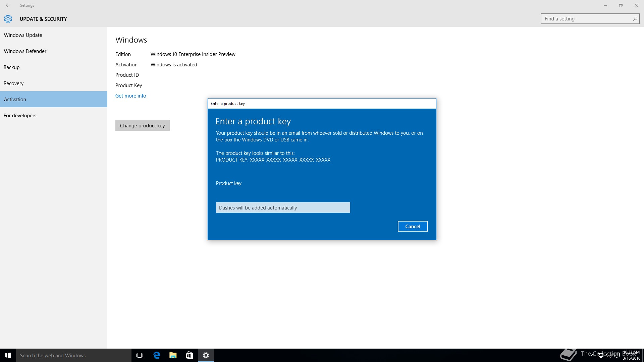644x362 pixels.
Task: Click the search magnifier in Find a setting
Action: [x=635, y=19]
